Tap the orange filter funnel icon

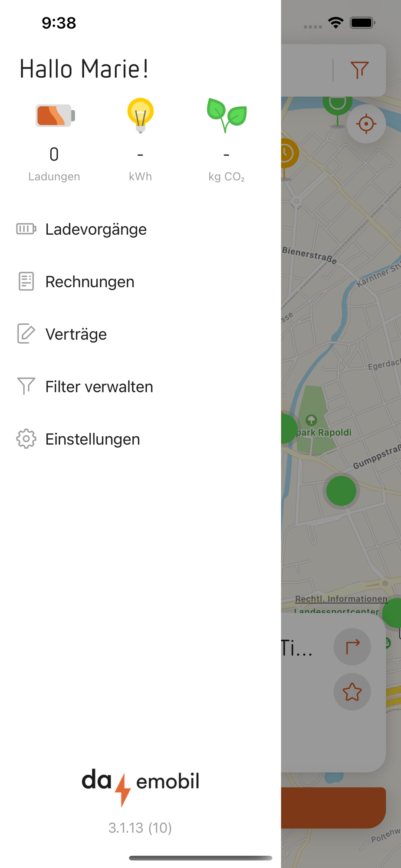tap(359, 70)
